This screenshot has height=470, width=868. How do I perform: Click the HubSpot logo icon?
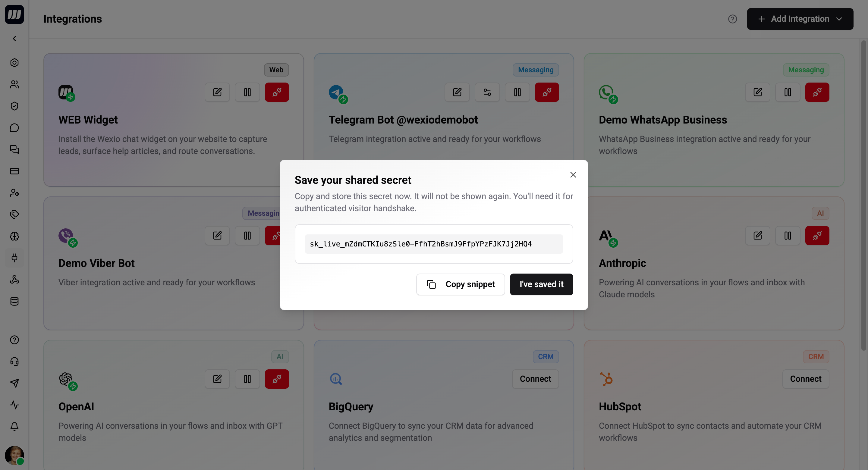point(606,379)
